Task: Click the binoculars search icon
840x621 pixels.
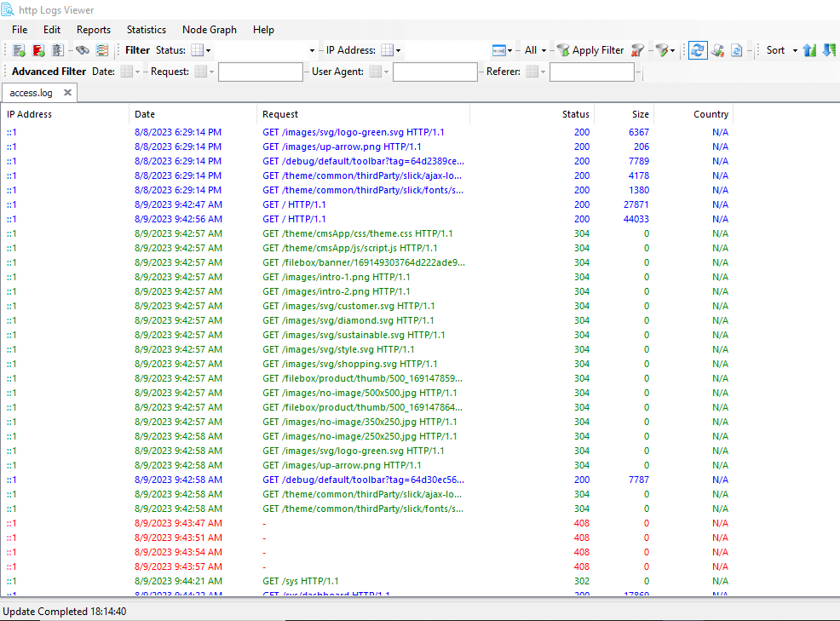Action: [x=83, y=50]
